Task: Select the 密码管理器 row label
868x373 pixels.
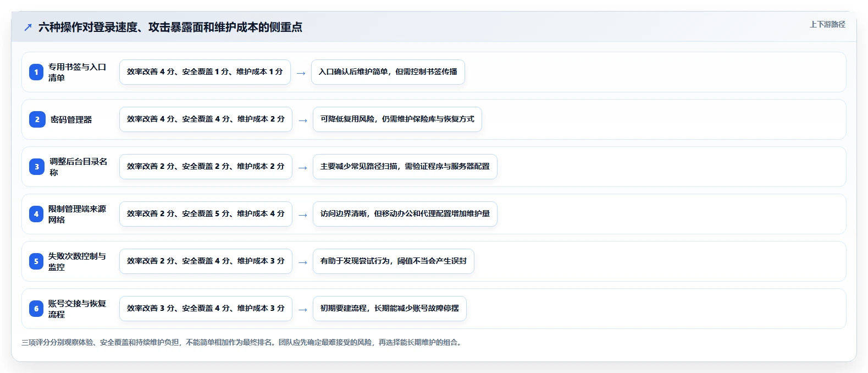Action: [71, 119]
